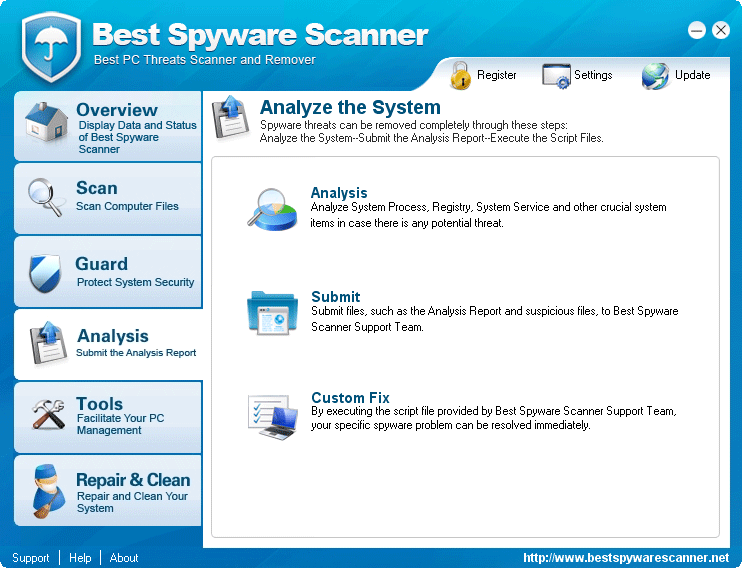Click 'Scan Computer Files' subtitle

click(127, 206)
